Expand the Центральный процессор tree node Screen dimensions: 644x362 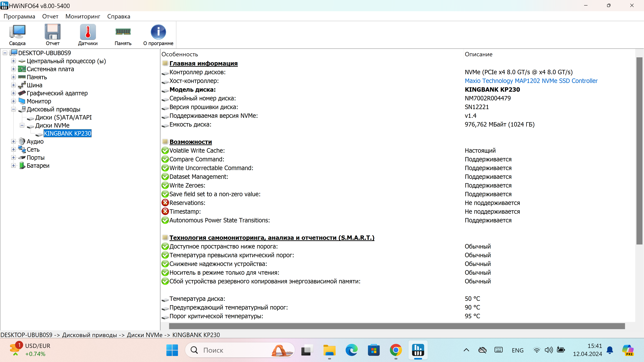point(13,61)
